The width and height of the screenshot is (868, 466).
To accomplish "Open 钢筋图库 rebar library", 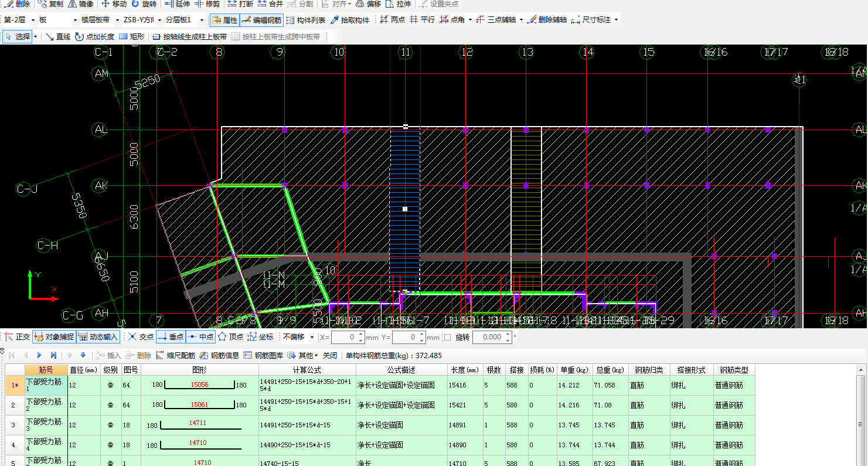I will click(263, 355).
